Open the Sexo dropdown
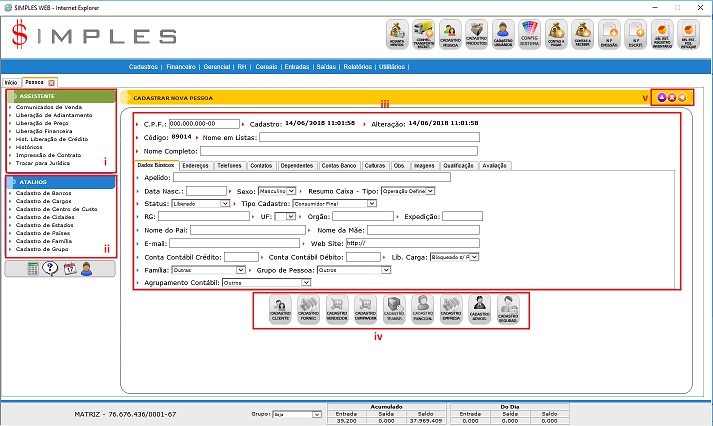Viewport: 713px width, 426px height. pos(278,190)
